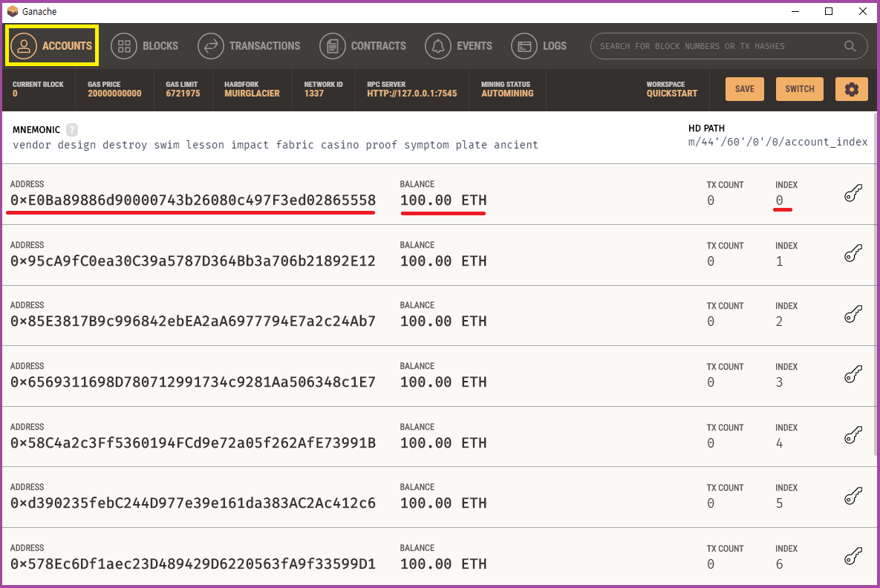This screenshot has width=880, height=588.
Task: Click the AUTOMINING status value
Action: pos(507,94)
